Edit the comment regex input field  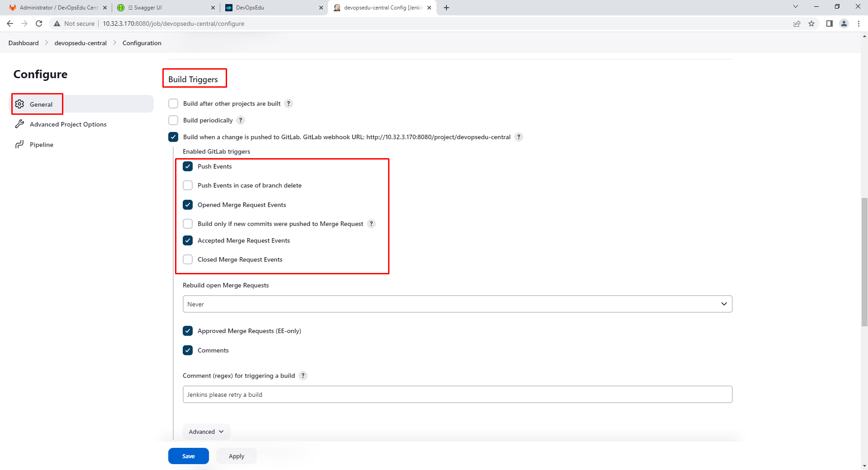pyautogui.click(x=457, y=395)
